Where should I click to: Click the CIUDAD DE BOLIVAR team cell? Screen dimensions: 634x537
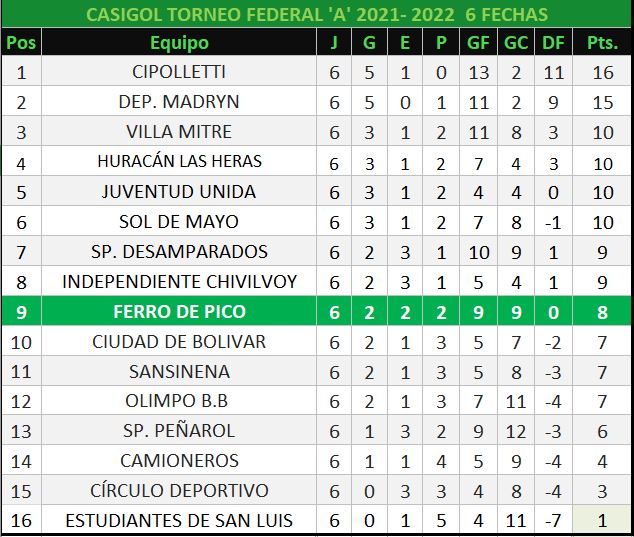[179, 342]
